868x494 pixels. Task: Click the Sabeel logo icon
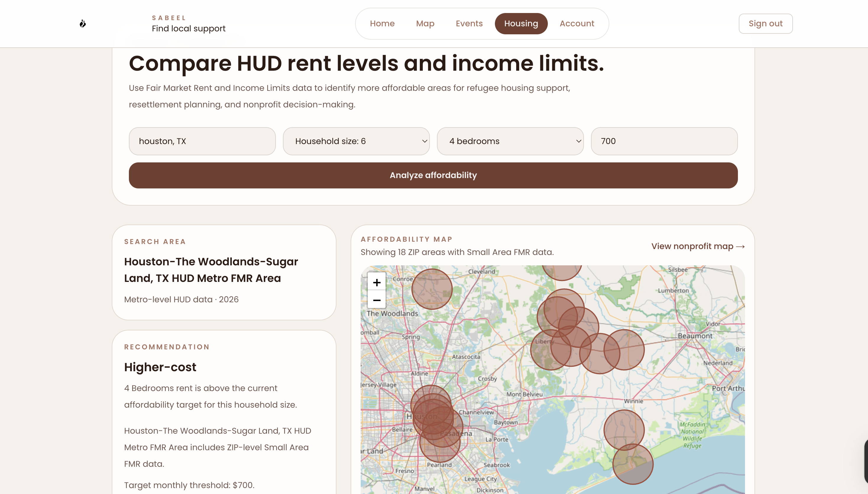point(83,23)
